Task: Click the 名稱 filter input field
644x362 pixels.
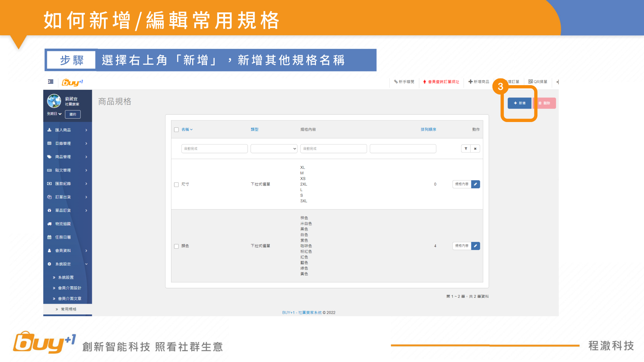Action: [214, 148]
